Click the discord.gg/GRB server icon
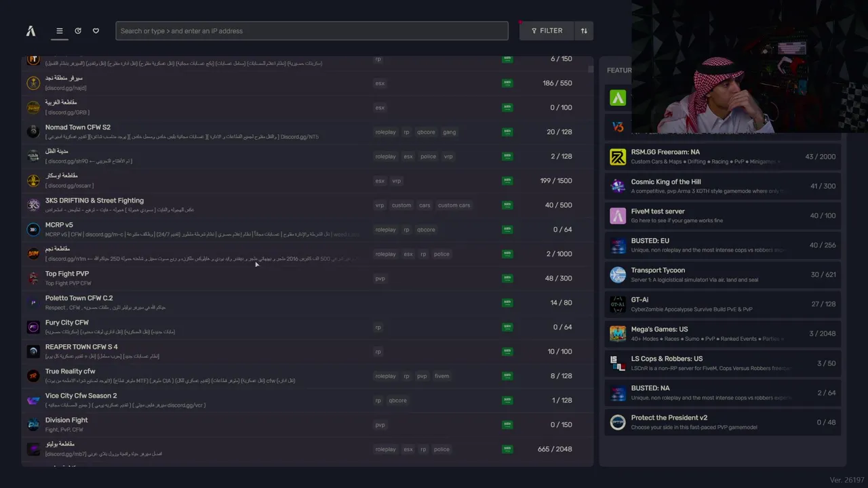 coord(33,107)
